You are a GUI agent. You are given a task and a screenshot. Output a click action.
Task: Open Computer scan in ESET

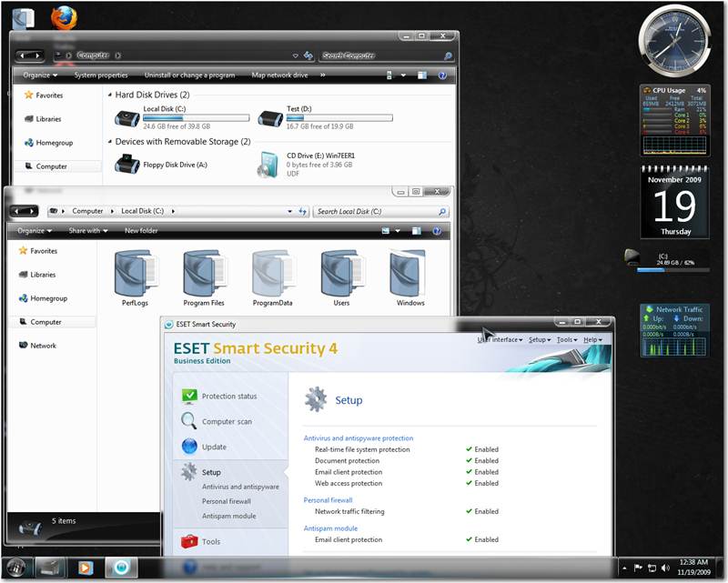tap(227, 421)
